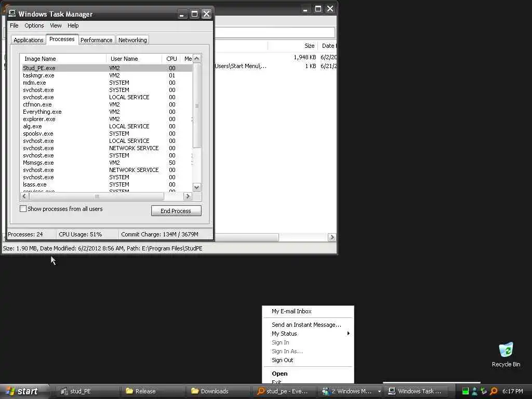Click Everything window scroll right arrow
The height and width of the screenshot is (399, 532).
332,237
